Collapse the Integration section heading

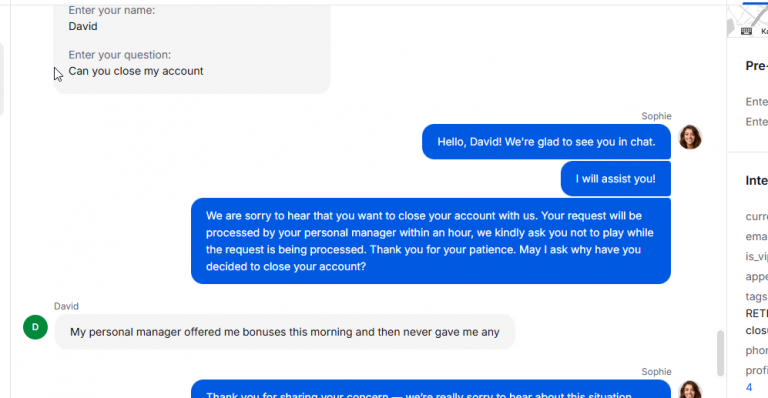point(757,181)
